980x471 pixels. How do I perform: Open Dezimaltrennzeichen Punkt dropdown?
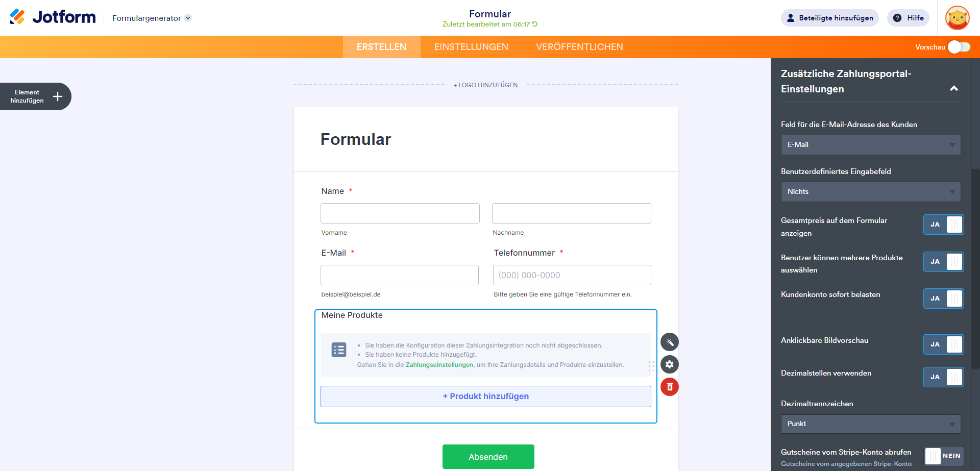click(x=871, y=424)
